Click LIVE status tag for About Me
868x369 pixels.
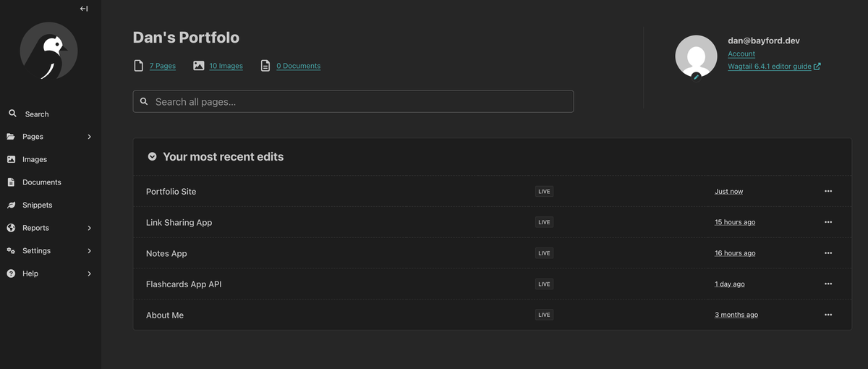click(x=544, y=315)
